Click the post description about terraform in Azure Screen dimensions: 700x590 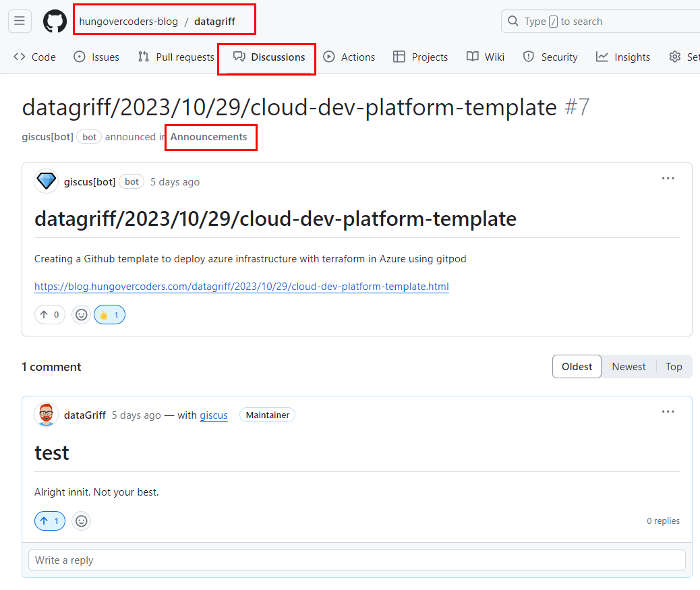pos(250,259)
